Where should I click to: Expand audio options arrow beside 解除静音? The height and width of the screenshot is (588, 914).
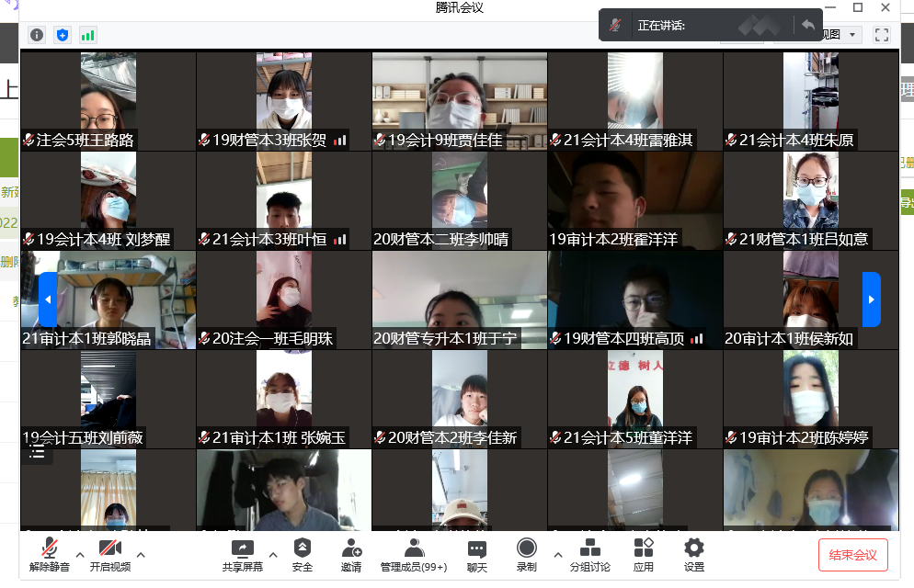80,554
